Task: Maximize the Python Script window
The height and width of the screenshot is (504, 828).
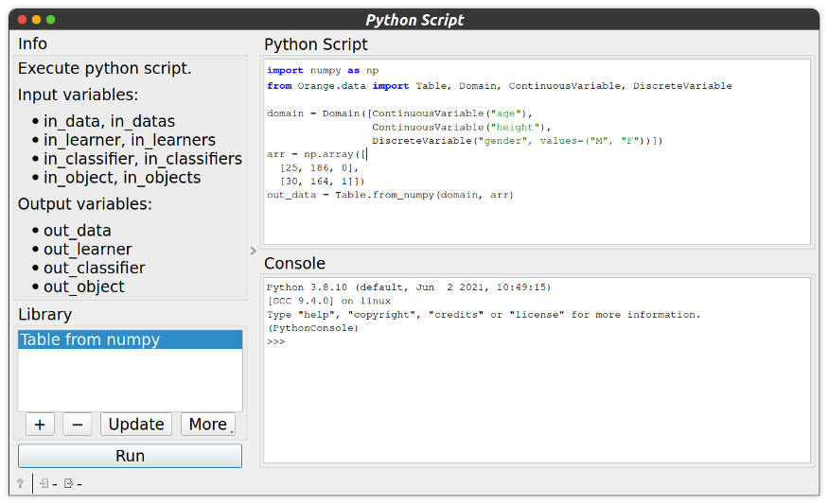Action: coord(51,19)
